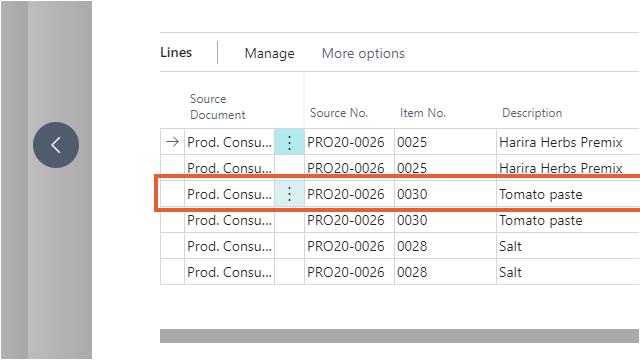This screenshot has width=640, height=360.
Task: Select the Lines section heading
Action: (x=176, y=53)
